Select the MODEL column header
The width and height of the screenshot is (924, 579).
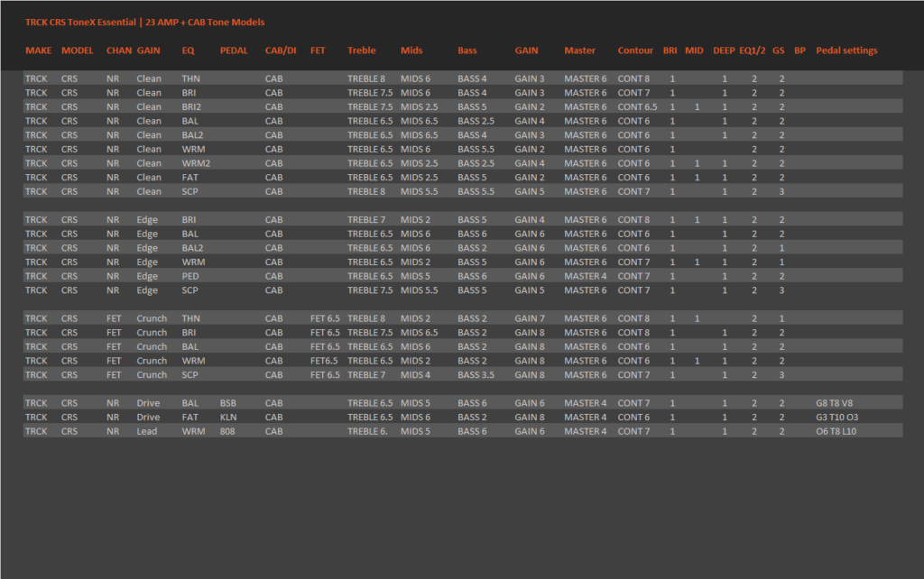pos(78,51)
